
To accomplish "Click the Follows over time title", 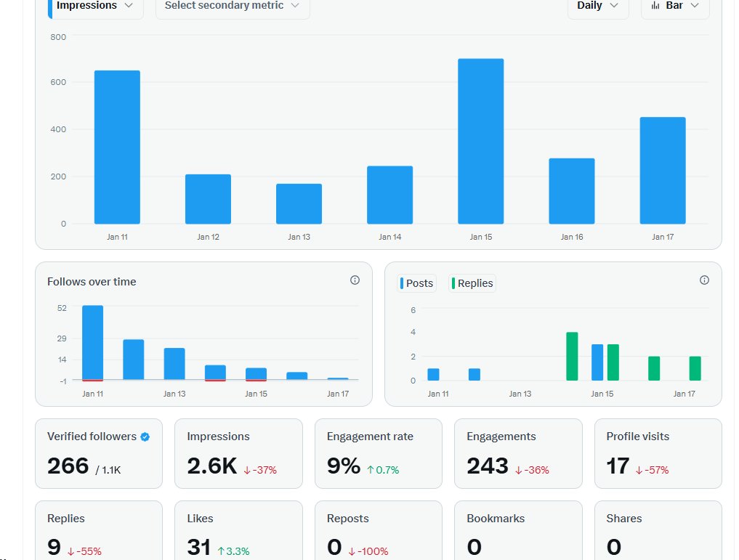I will [92, 282].
